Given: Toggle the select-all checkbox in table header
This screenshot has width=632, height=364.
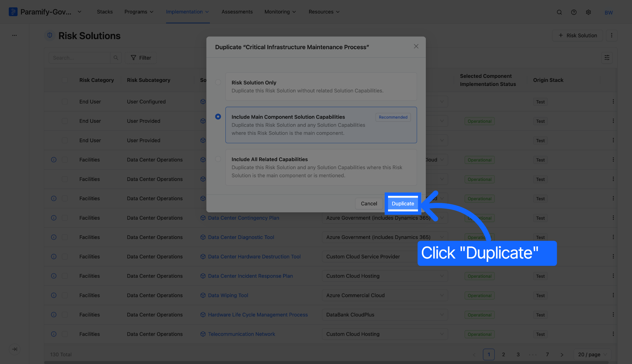Looking at the screenshot, I should [x=64, y=80].
